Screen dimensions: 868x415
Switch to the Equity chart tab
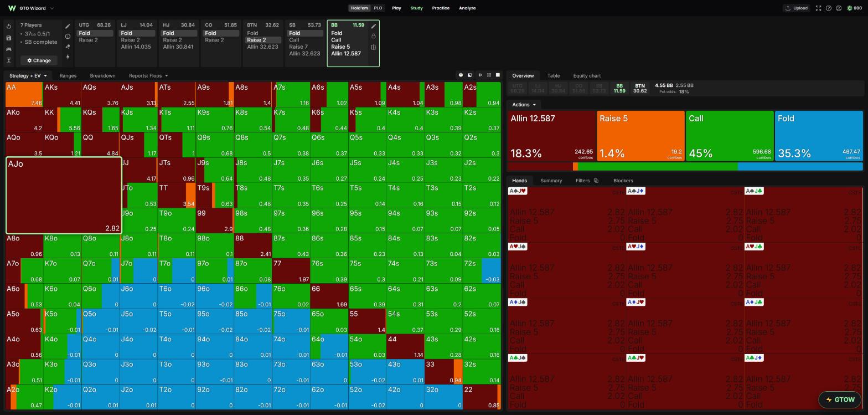(x=587, y=75)
